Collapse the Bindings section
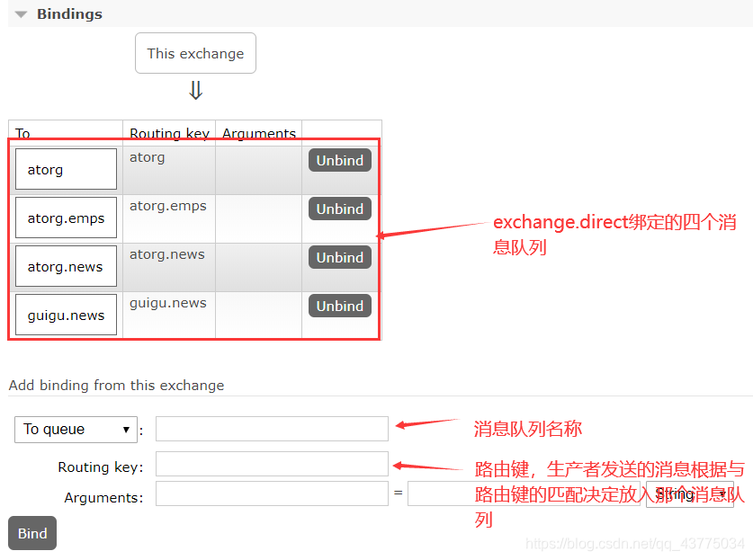The image size is (753, 560). 19,13
